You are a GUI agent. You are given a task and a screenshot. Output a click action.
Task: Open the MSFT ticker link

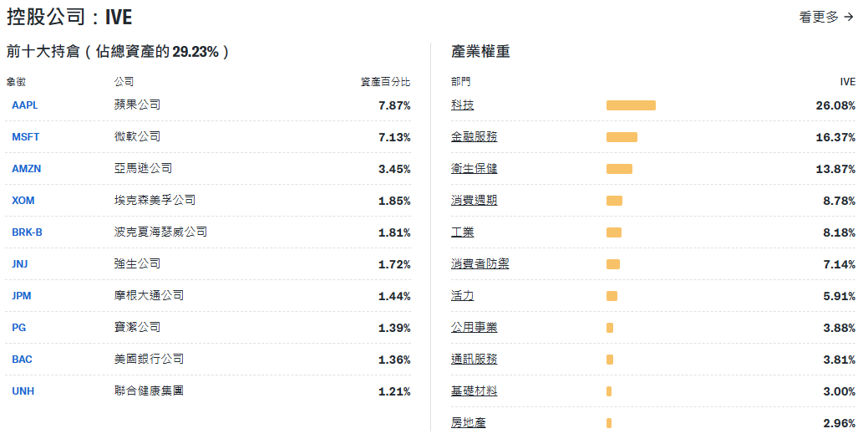[26, 137]
